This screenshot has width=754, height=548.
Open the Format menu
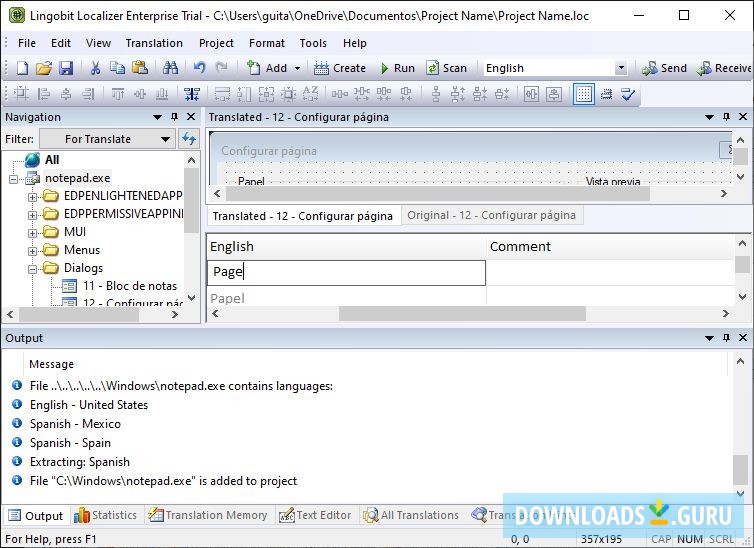[266, 43]
